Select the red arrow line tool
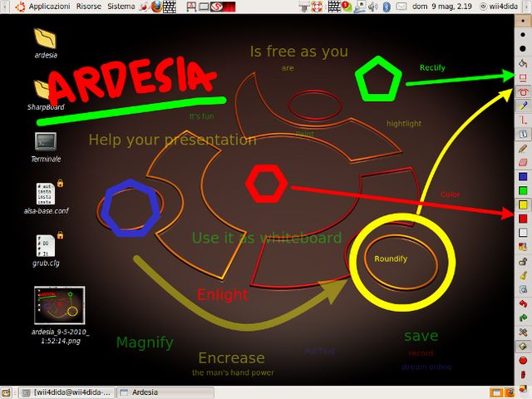532x399 pixels. pyautogui.click(x=523, y=120)
